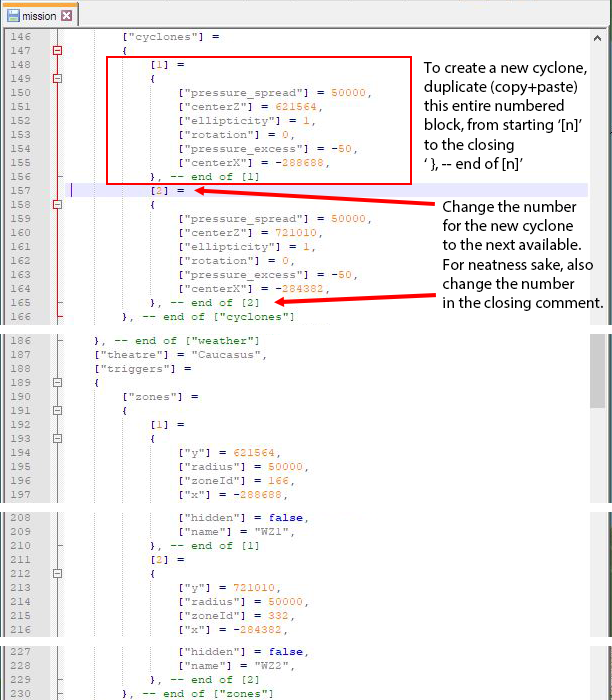Collapse the triggers fold marker at line 189
Image resolution: width=612 pixels, height=700 pixels.
pyautogui.click(x=57, y=383)
